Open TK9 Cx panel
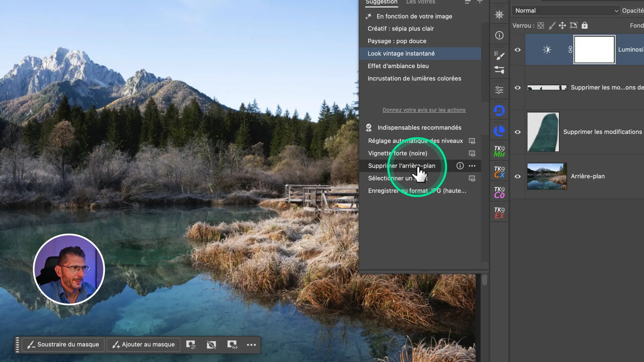 tap(499, 172)
